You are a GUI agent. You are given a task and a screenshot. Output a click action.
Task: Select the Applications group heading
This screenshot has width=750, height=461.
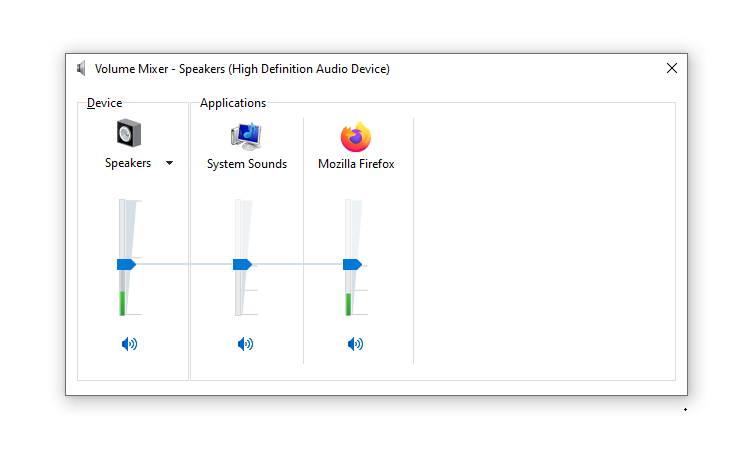[233, 103]
